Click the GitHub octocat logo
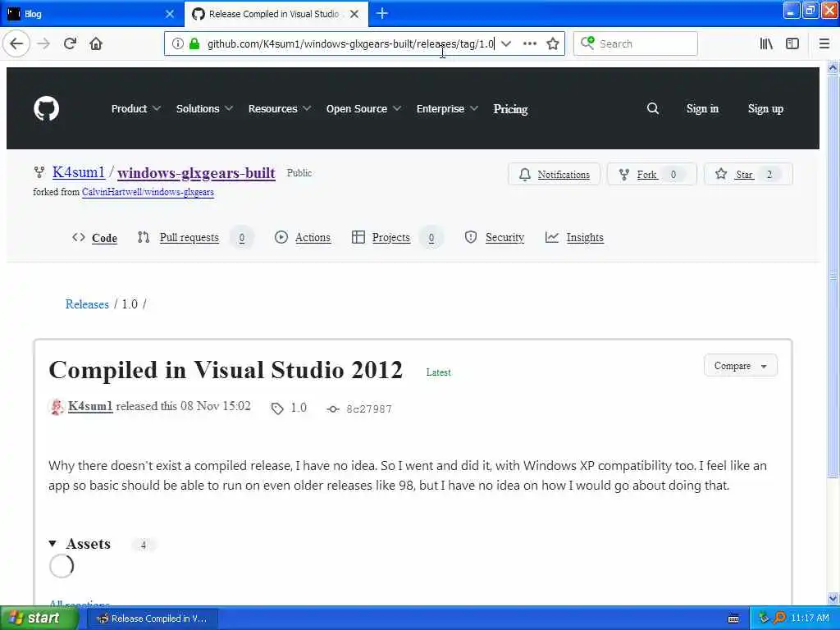Screen dimensions: 840x630 (46, 109)
